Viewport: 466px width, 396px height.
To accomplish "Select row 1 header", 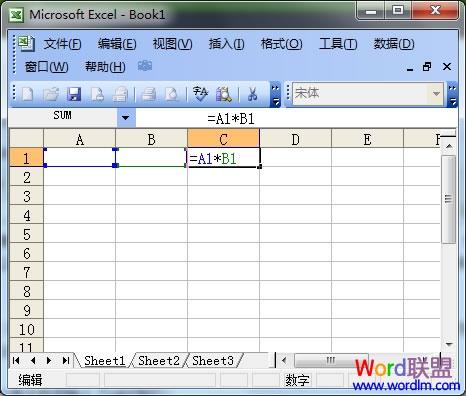I will (27, 158).
